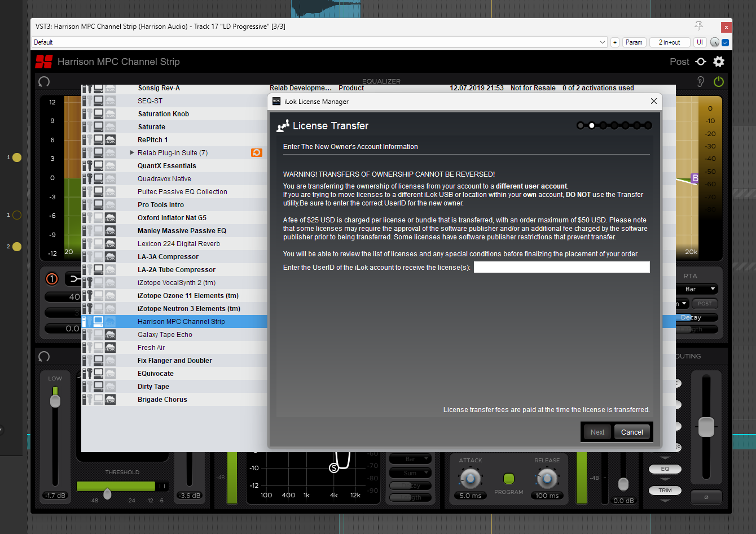Click iLok cloud icon on Lexicon 224 Digital Reverb row
756x534 pixels.
click(x=110, y=243)
